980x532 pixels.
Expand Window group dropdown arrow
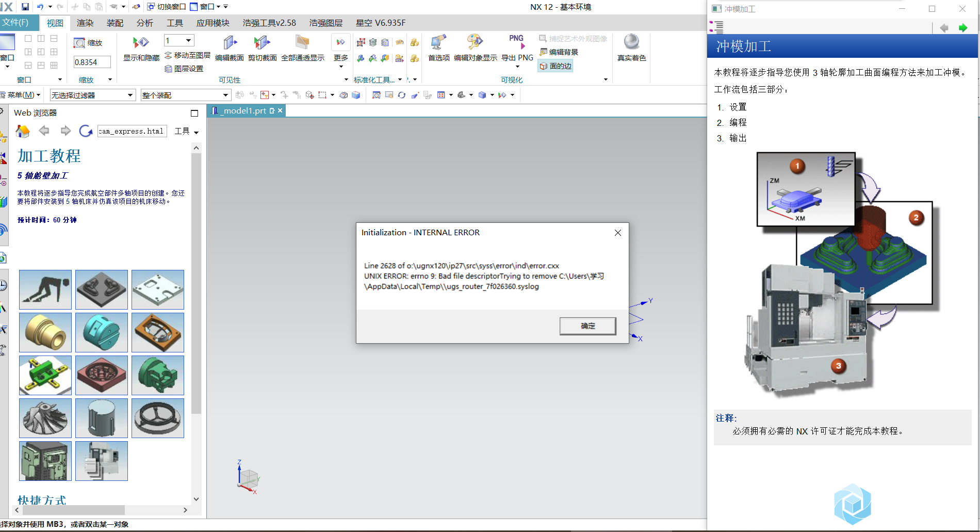pyautogui.click(x=60, y=79)
